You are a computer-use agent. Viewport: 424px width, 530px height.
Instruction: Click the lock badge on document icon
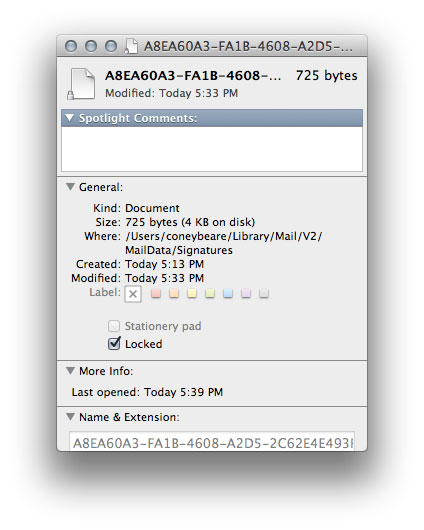[70, 96]
